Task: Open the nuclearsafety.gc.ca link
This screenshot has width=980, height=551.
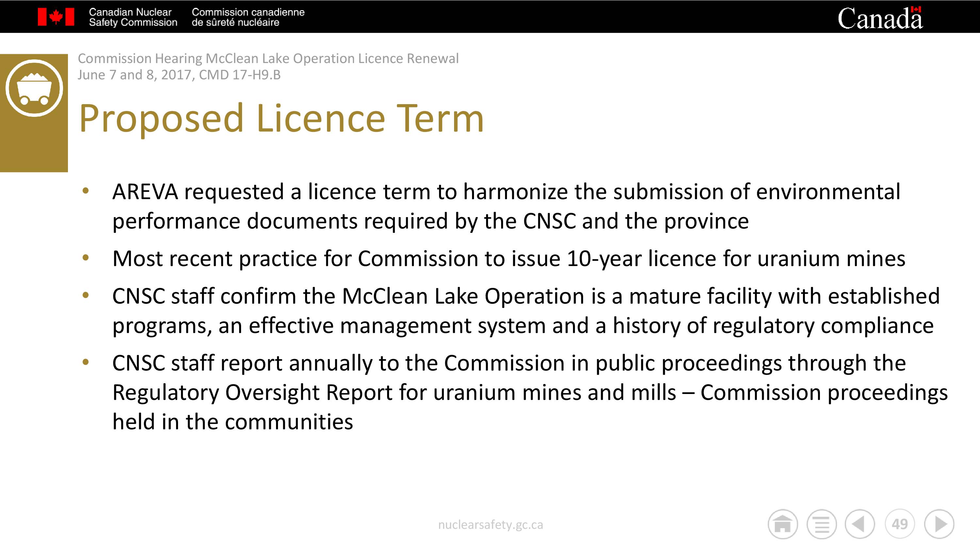Action: click(490, 525)
